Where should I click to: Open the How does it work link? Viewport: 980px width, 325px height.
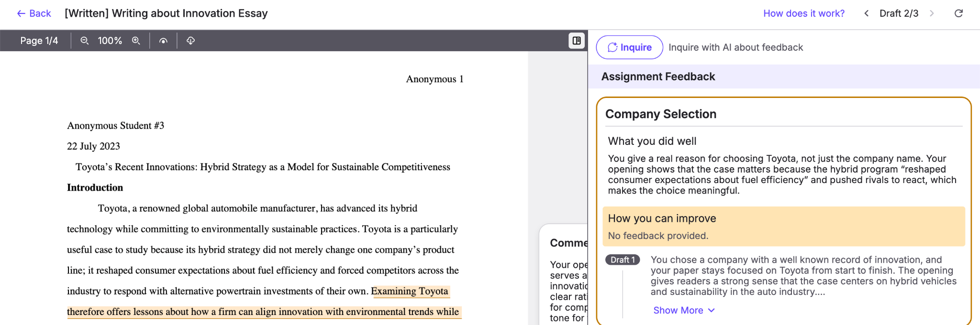click(x=804, y=13)
